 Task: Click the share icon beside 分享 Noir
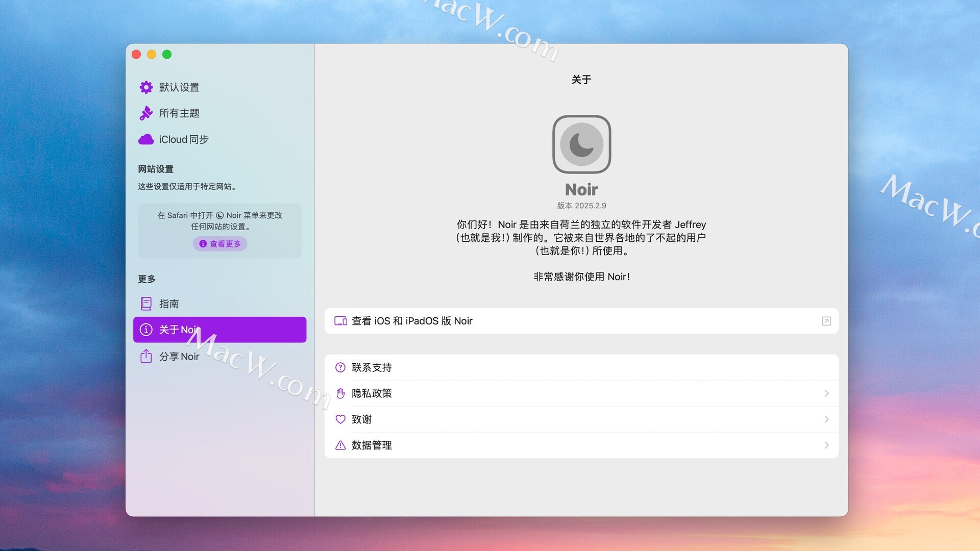(x=146, y=356)
